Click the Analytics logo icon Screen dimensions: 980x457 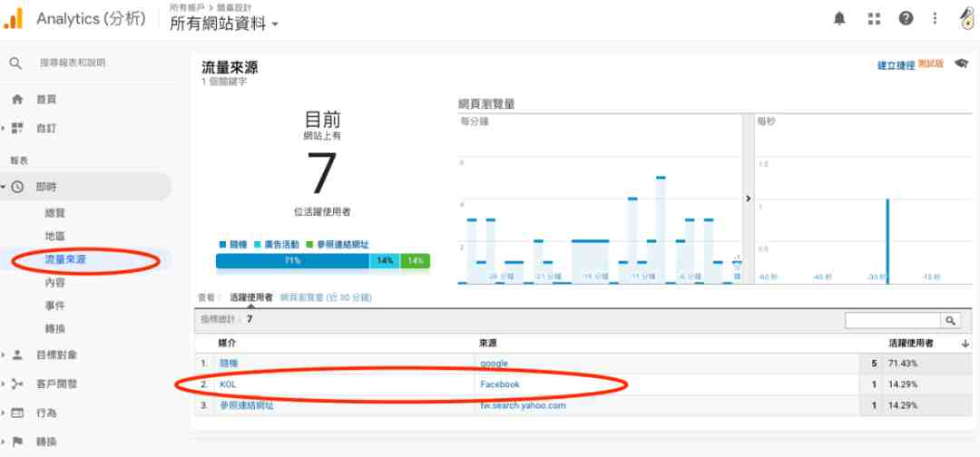point(13,19)
